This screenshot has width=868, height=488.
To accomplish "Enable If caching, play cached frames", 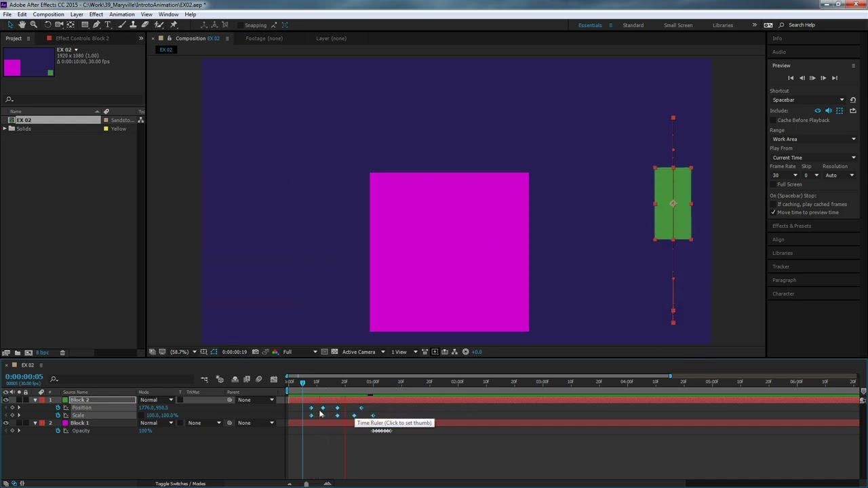I will pos(773,204).
